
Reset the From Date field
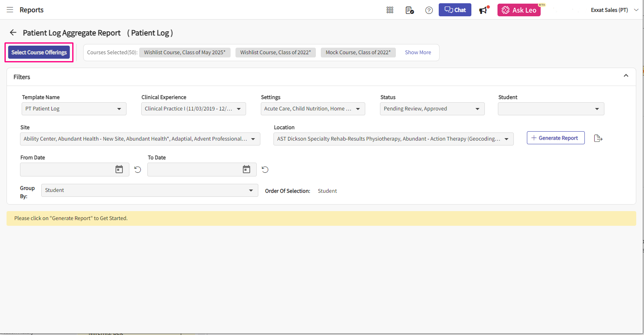coord(138,170)
